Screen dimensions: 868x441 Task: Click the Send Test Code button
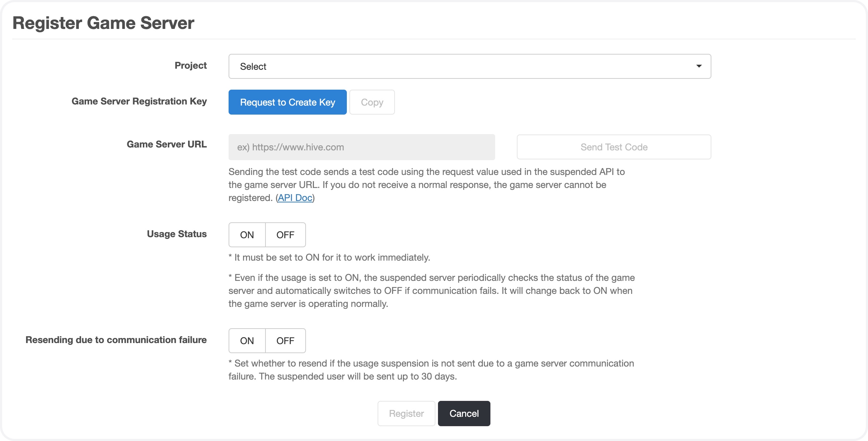[614, 147]
